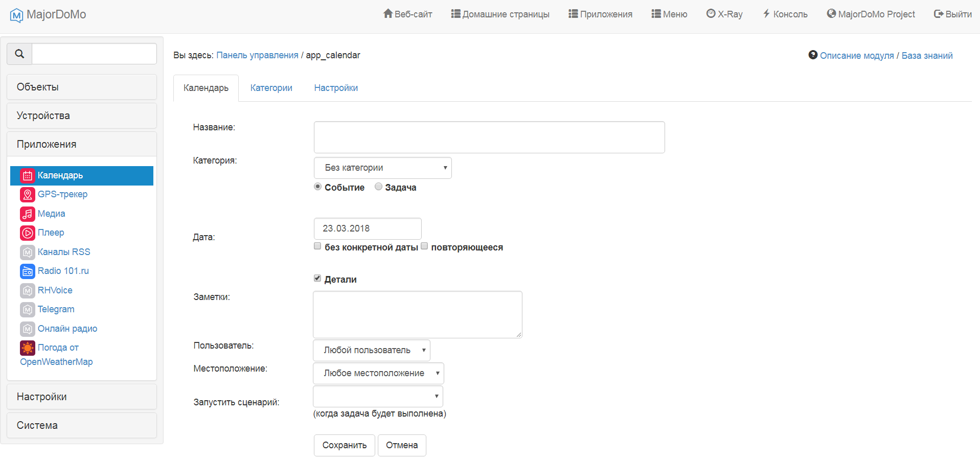Image resolution: width=980 pixels, height=460 pixels.
Task: Follow the Панель управления breadcrumb link
Action: click(257, 55)
